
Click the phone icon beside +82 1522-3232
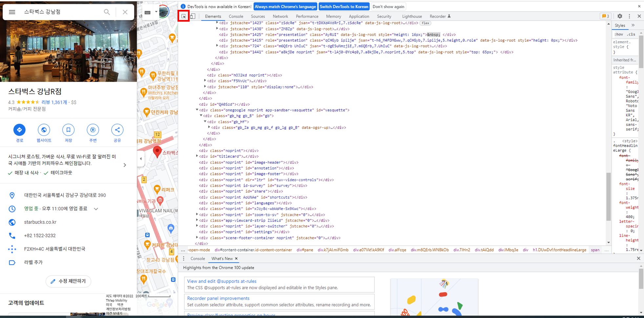[12, 236]
